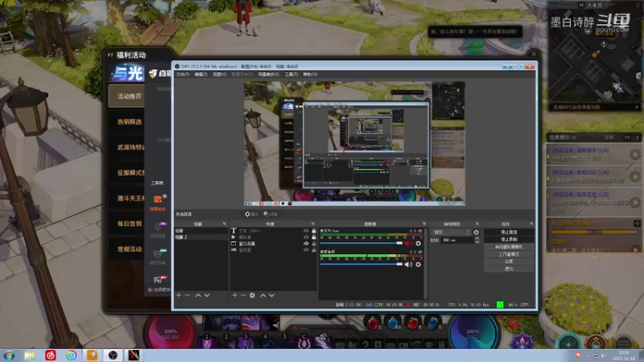The height and width of the screenshot is (362, 644).
Task: Hide the 窗口采集 source
Action: click(x=306, y=244)
